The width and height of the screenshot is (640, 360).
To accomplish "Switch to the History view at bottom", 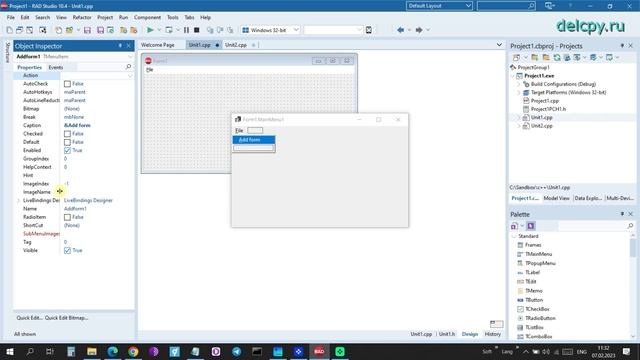I will pos(492,334).
